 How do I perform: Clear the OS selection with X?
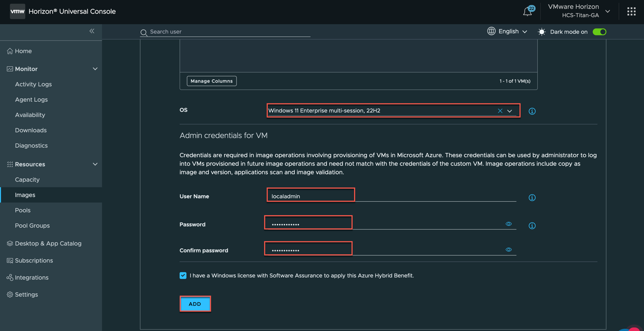pyautogui.click(x=500, y=111)
